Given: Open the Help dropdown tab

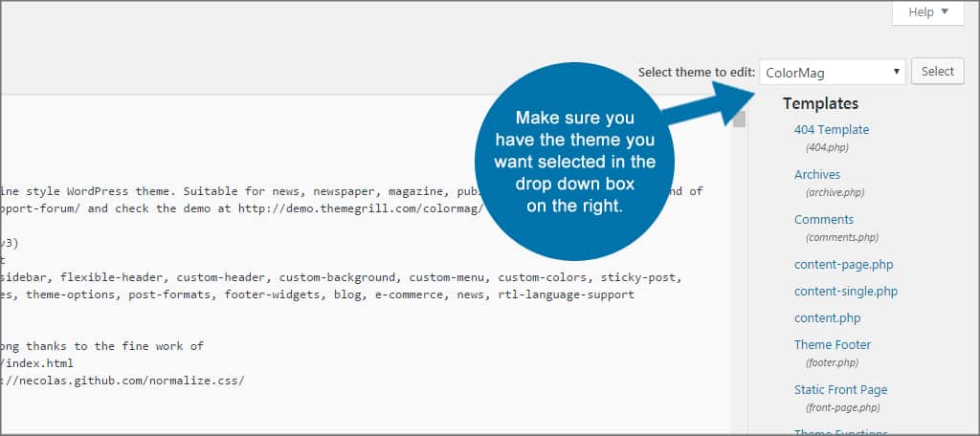Looking at the screenshot, I should [927, 12].
